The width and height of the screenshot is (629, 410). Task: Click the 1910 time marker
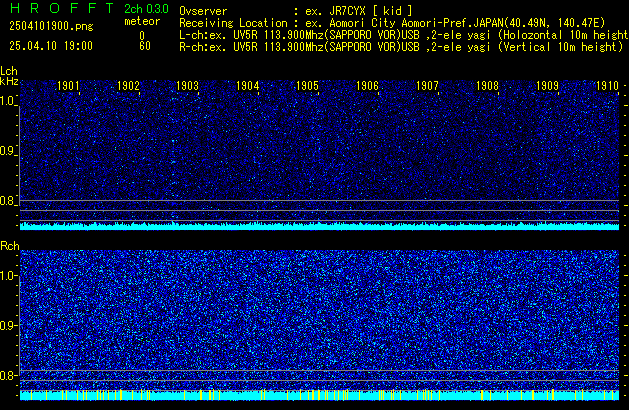(x=607, y=86)
